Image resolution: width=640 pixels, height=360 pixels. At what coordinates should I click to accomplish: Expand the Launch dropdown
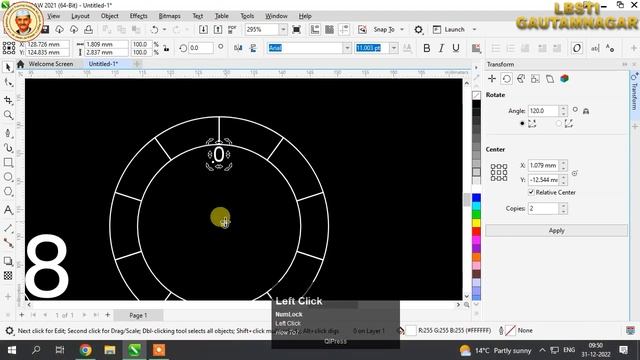click(x=474, y=29)
